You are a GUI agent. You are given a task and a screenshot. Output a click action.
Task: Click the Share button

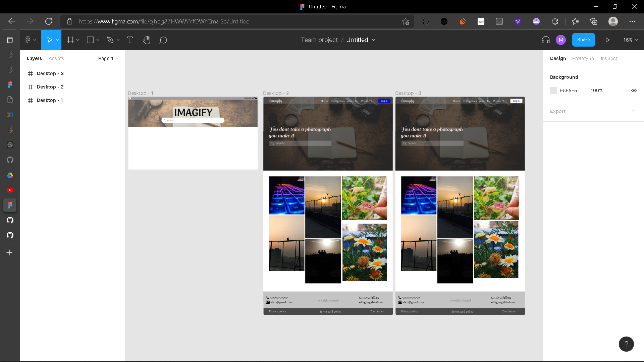(583, 40)
